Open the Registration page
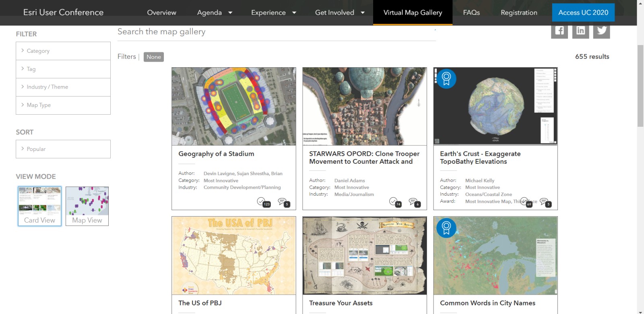 pos(519,12)
